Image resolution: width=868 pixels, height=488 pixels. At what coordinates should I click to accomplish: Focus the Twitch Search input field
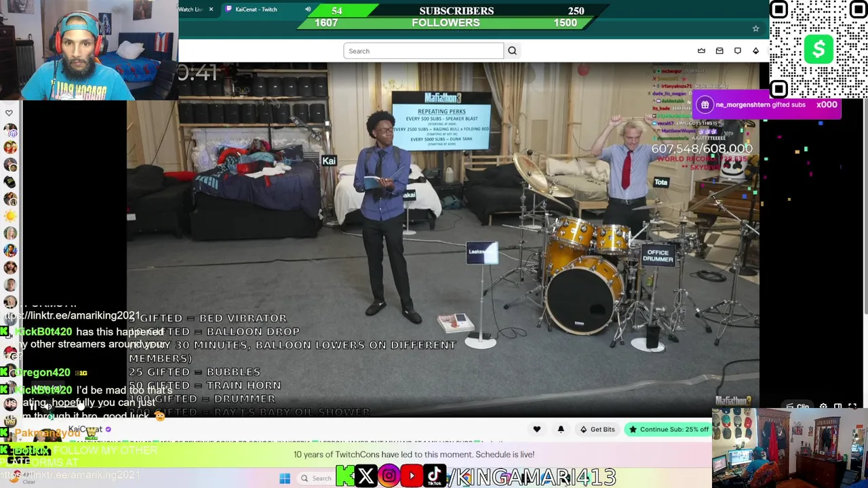(424, 51)
